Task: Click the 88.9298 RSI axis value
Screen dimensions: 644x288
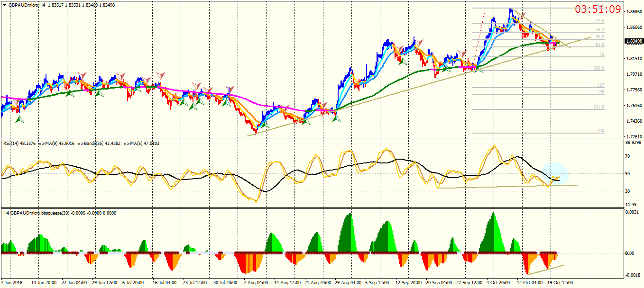Action: pyautogui.click(x=634, y=142)
